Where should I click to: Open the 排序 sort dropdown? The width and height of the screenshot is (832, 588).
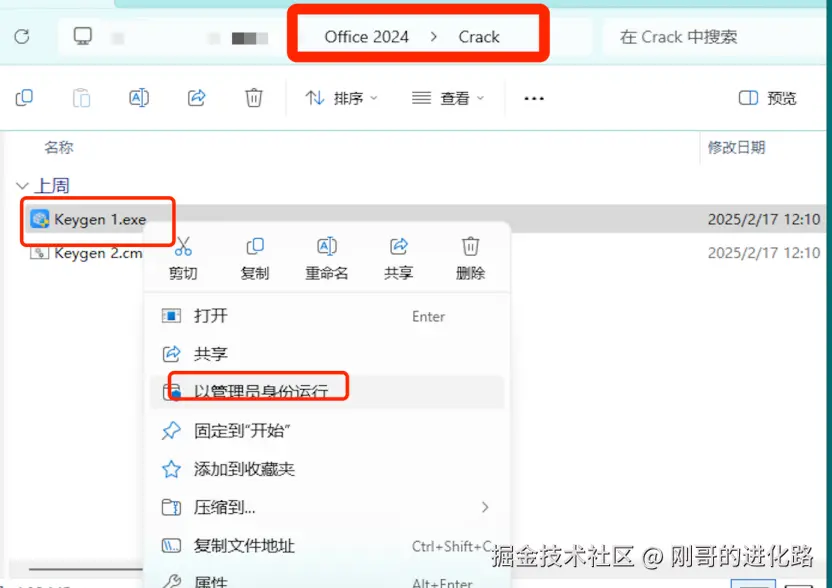click(x=341, y=98)
